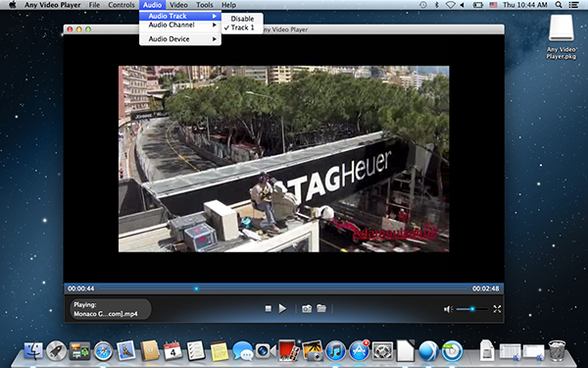Click the now-playing Monaco G...com].mp4 file name
The image size is (588, 368).
pyautogui.click(x=106, y=314)
